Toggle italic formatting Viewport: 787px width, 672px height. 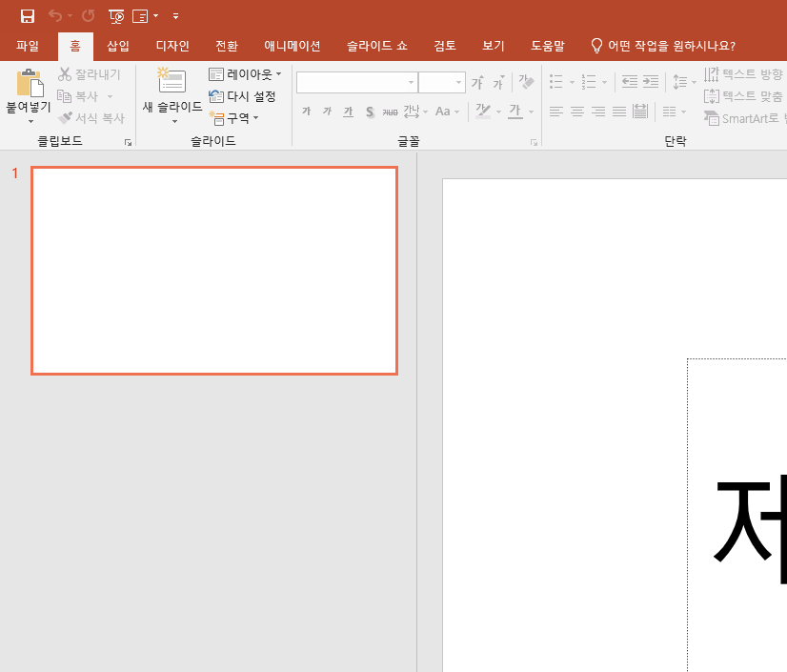327,111
